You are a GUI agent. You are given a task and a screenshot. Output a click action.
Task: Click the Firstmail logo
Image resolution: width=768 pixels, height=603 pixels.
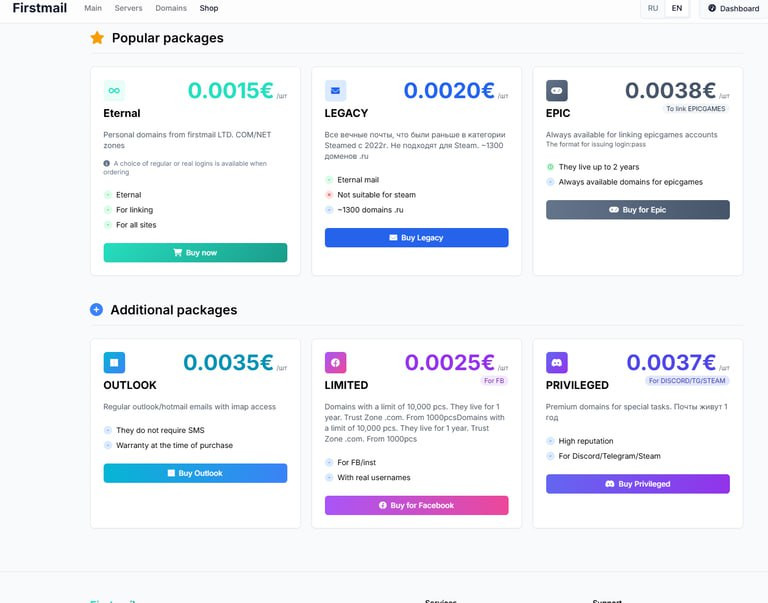[x=40, y=8]
